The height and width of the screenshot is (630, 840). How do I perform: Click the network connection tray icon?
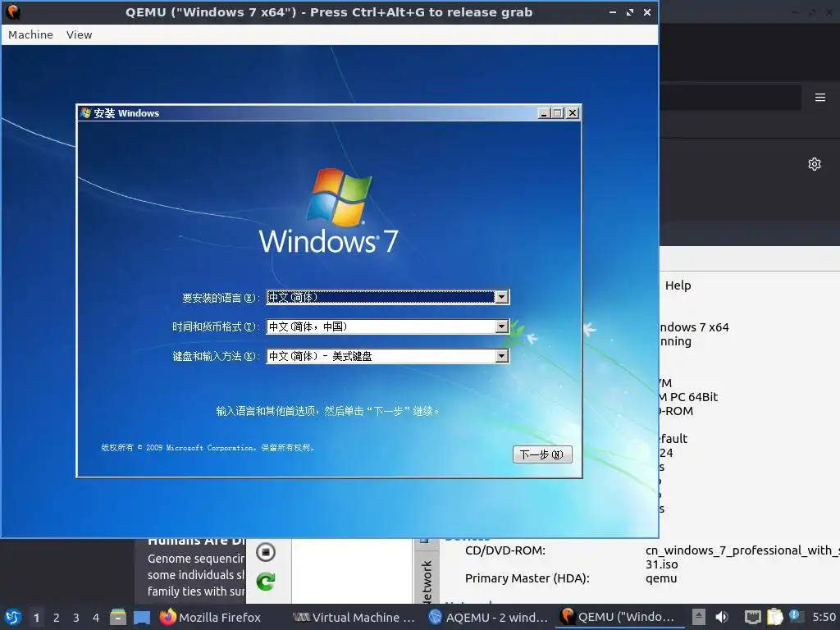(753, 617)
